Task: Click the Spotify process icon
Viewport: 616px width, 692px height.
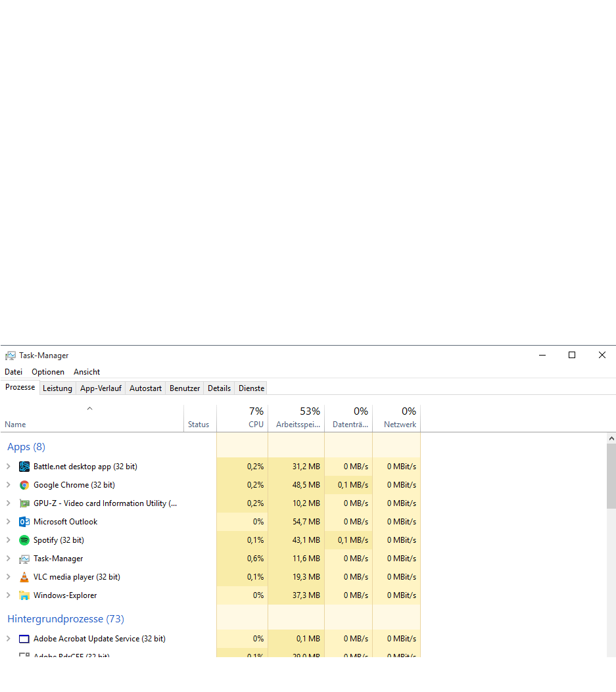Action: pyautogui.click(x=24, y=540)
